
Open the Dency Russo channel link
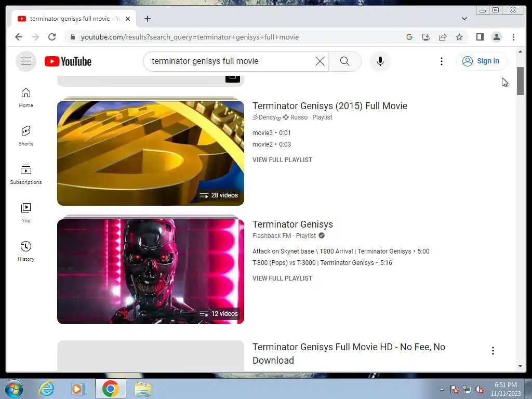click(280, 117)
